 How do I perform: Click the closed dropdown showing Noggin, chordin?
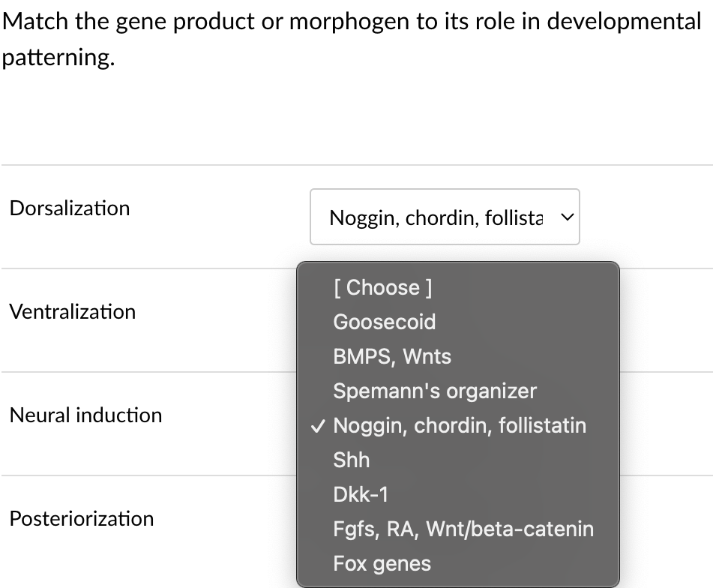point(445,217)
